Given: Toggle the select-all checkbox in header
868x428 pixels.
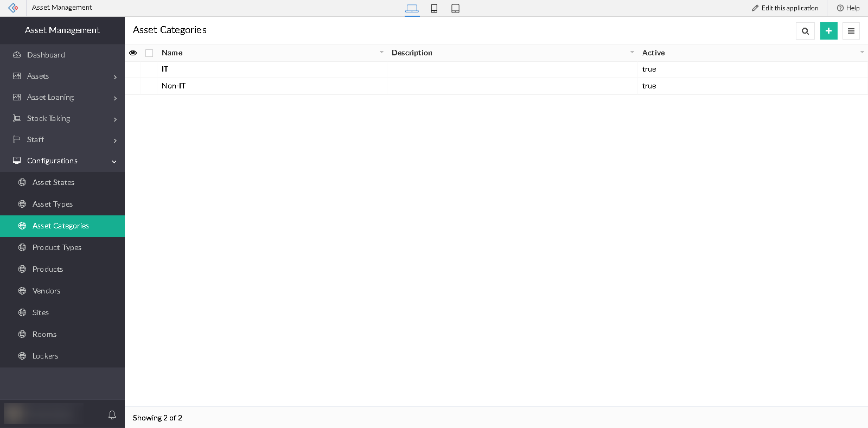Looking at the screenshot, I should point(149,53).
